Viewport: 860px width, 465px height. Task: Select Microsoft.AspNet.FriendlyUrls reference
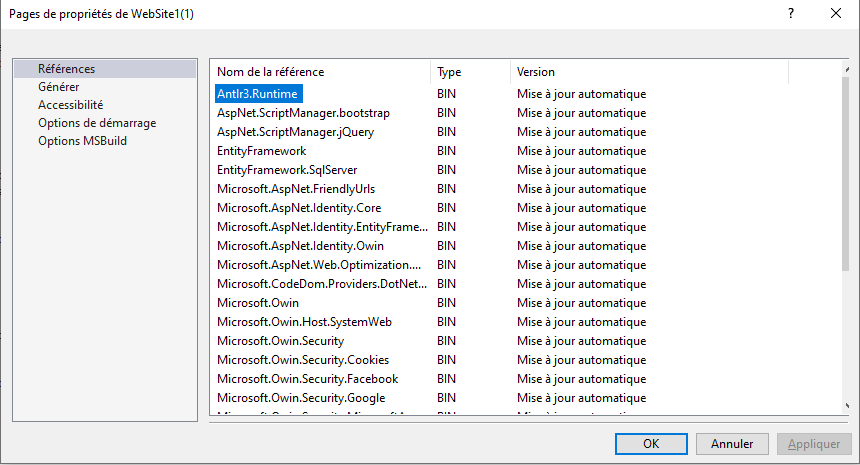(x=296, y=189)
